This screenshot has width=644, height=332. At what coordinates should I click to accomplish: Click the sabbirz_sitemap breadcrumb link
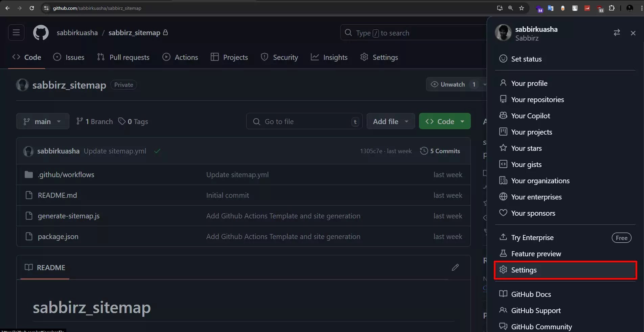(134, 33)
